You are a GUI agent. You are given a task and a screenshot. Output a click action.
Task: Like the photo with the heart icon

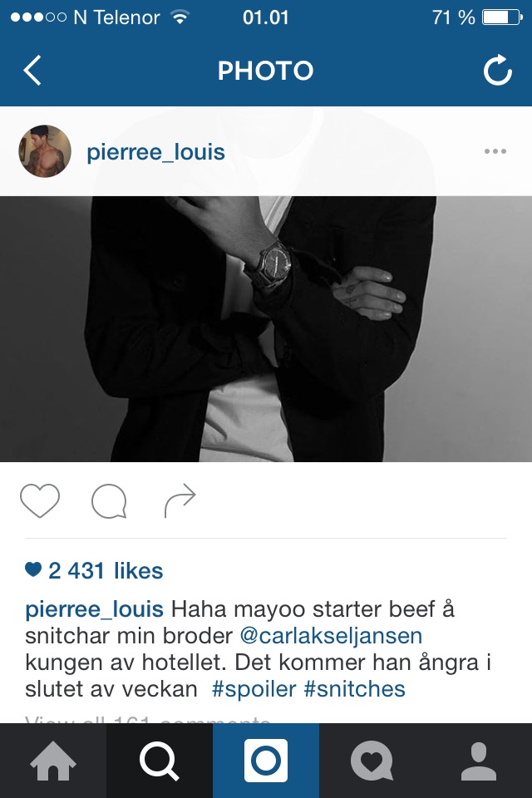click(40, 500)
